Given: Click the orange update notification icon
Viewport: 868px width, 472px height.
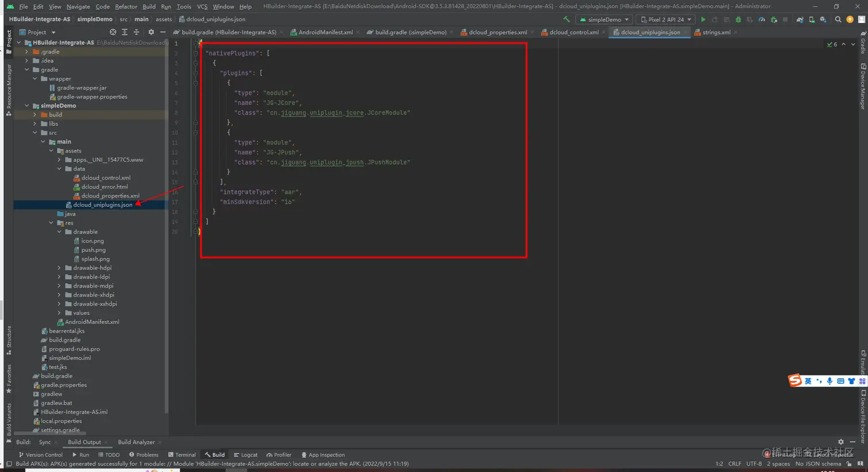Looking at the screenshot, I should (x=850, y=20).
